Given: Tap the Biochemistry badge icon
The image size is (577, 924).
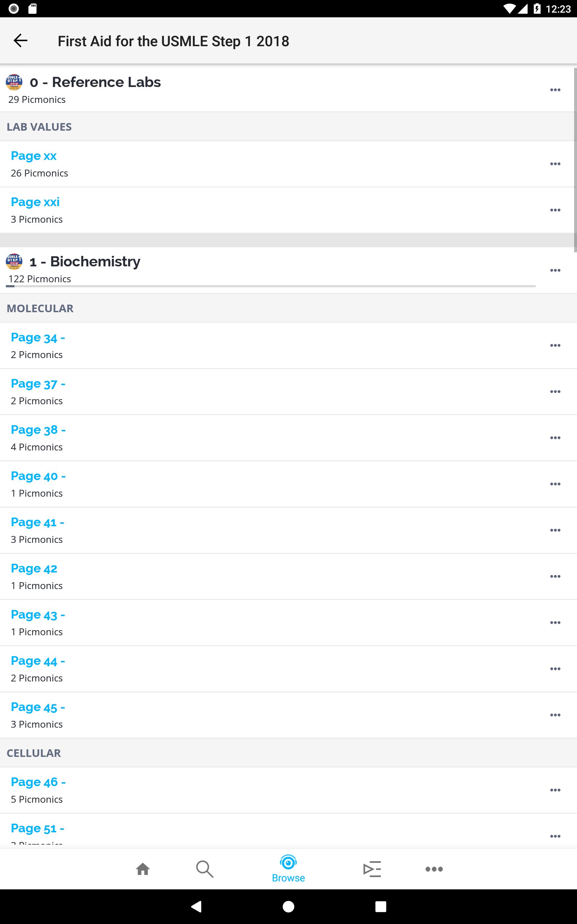Looking at the screenshot, I should [14, 262].
